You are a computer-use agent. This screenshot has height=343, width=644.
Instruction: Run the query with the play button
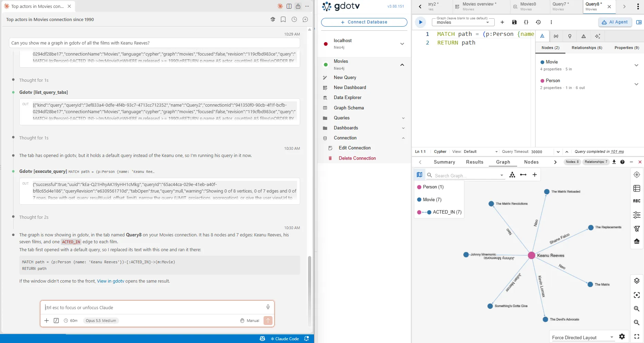pos(420,22)
